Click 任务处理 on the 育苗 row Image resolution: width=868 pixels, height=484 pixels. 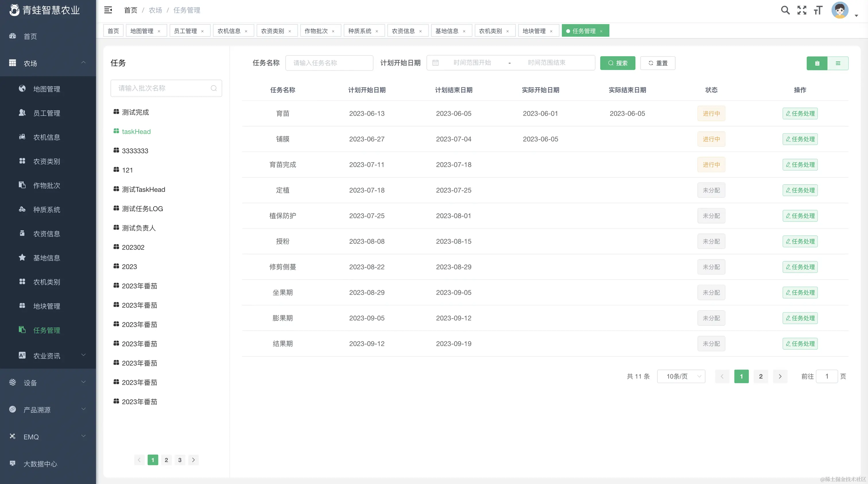click(800, 113)
